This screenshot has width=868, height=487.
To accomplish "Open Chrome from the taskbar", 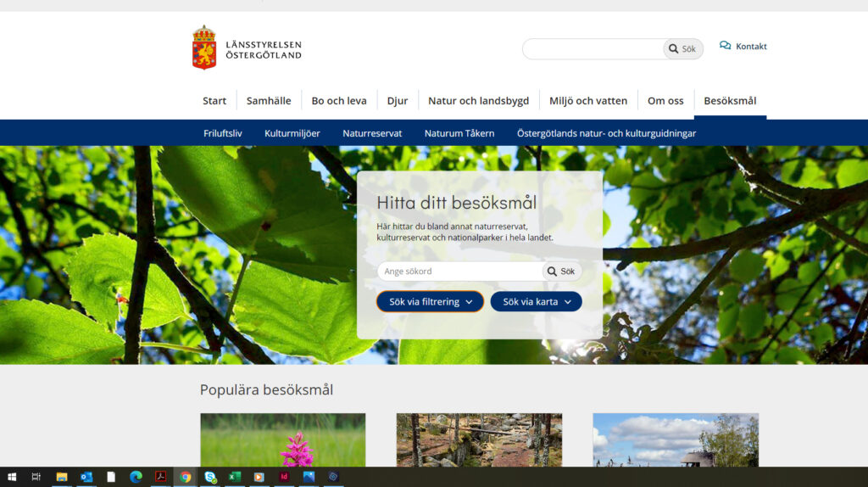I will (186, 477).
